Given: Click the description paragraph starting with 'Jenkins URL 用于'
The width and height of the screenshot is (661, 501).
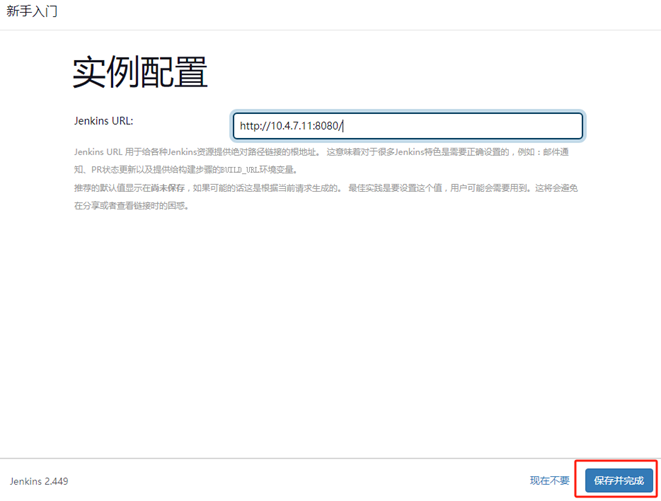Looking at the screenshot, I should 321,161.
